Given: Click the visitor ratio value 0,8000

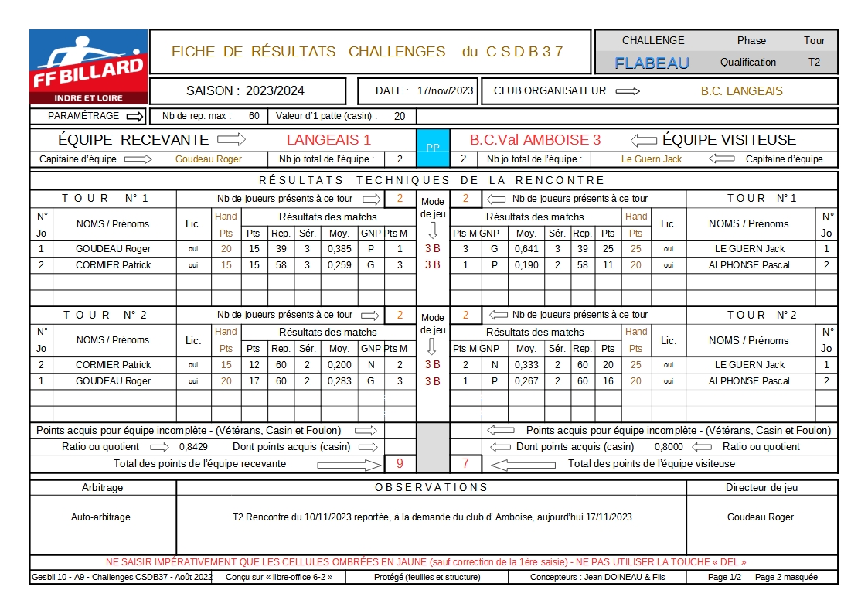Looking at the screenshot, I should click(x=669, y=447).
